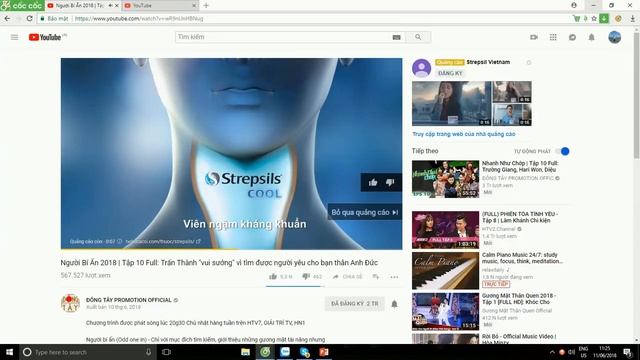Bookmark the page with the star icon
The image size is (640, 360).
(594, 18)
